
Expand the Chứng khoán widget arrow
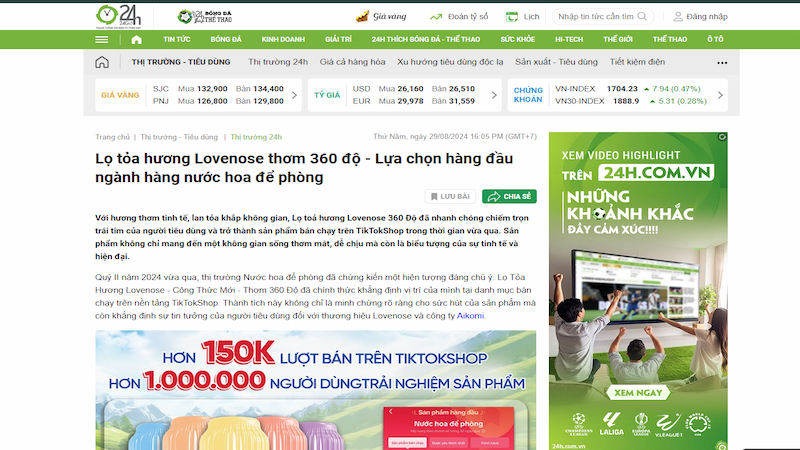tap(720, 95)
